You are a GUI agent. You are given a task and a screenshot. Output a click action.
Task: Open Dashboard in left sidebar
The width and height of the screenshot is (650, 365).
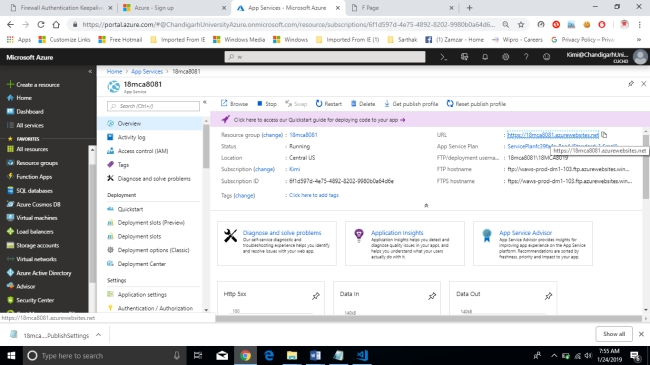coord(25,112)
